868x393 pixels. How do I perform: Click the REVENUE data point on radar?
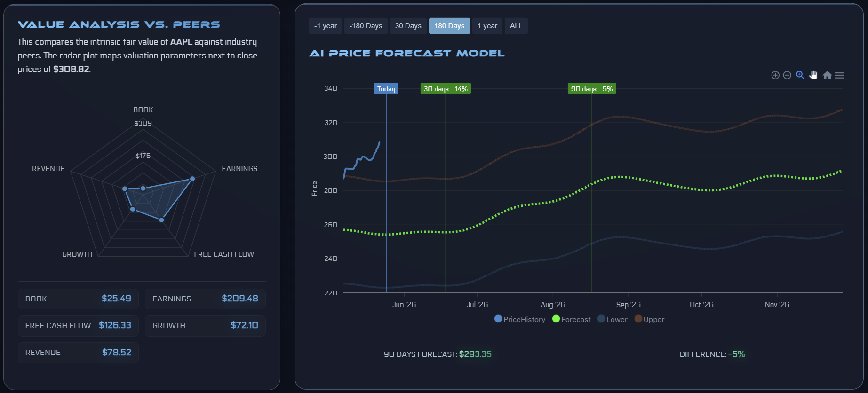(125, 189)
